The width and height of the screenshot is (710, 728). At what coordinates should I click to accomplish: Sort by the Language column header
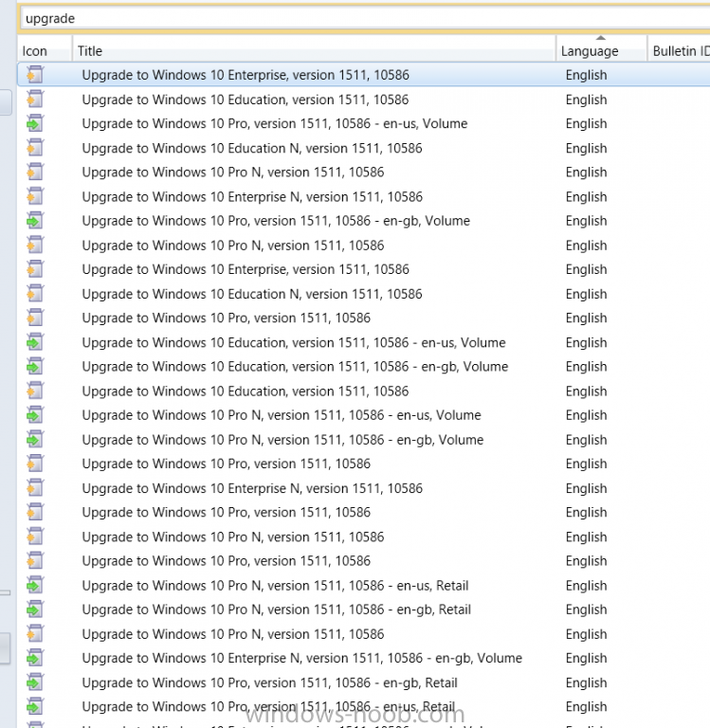tap(601, 50)
